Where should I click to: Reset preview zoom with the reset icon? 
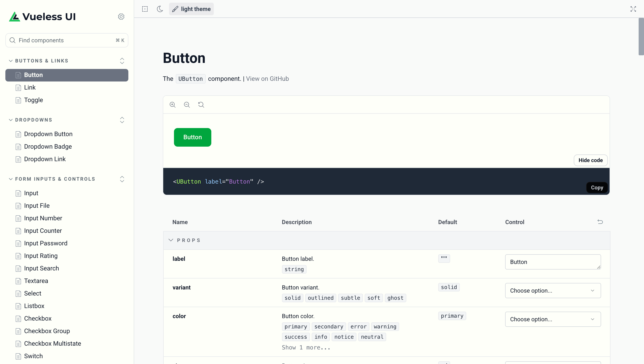[x=201, y=105]
